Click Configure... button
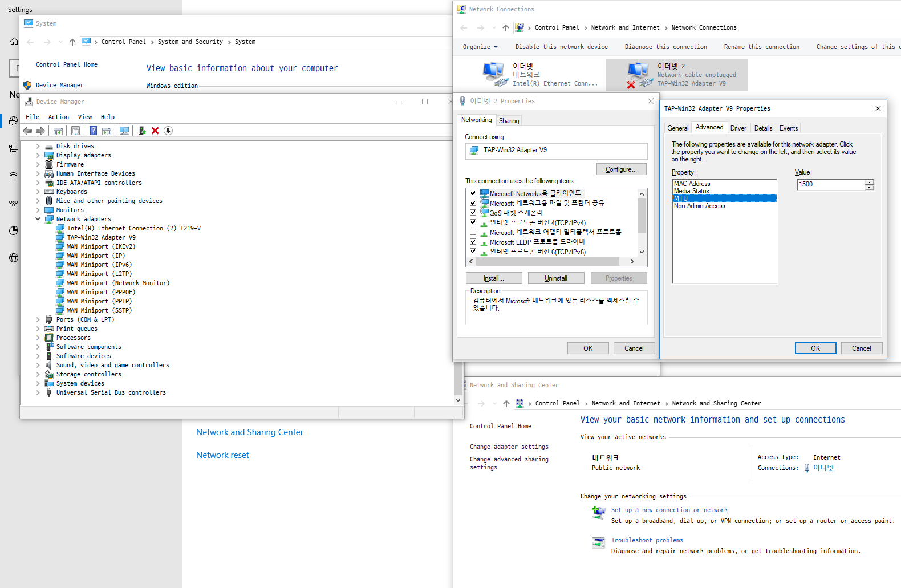 click(622, 169)
